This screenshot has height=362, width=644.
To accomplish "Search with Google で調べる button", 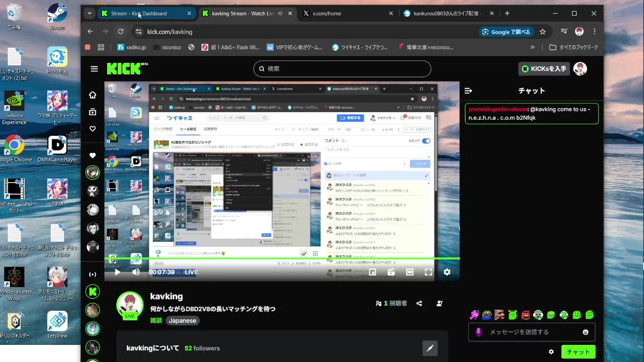I will [x=506, y=32].
